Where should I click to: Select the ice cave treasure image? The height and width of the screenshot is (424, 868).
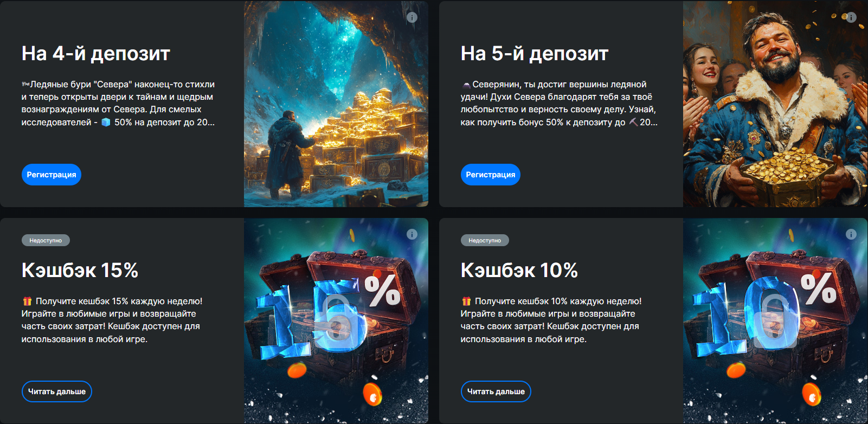[x=336, y=104]
